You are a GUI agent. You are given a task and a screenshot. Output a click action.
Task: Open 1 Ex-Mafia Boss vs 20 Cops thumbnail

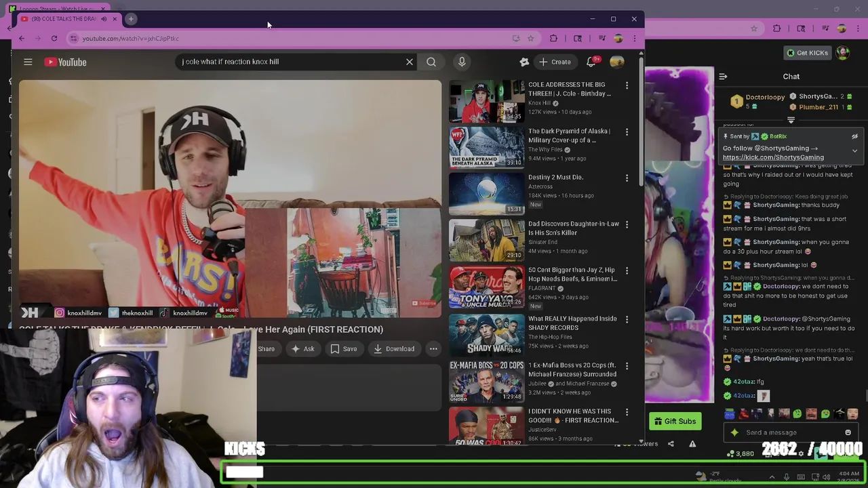click(486, 381)
